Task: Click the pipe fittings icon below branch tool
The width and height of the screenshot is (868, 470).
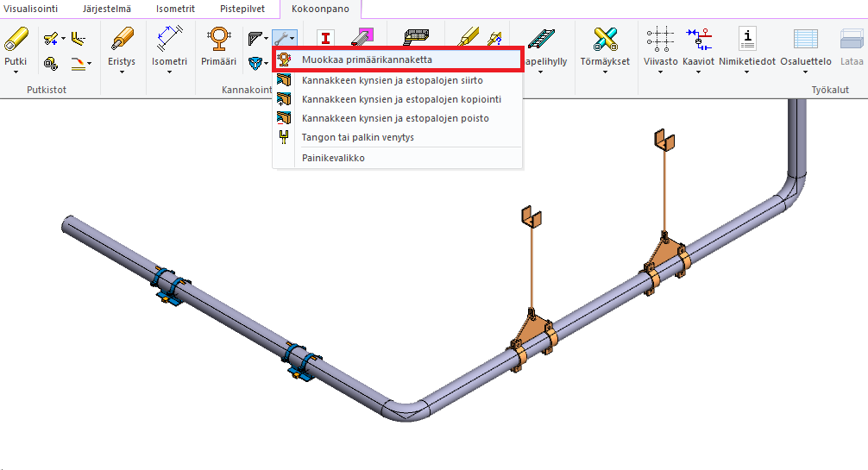Action: pos(51,64)
